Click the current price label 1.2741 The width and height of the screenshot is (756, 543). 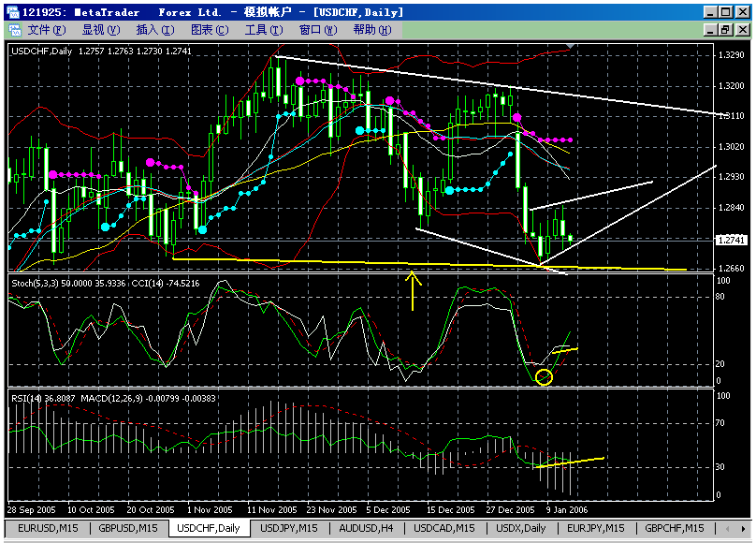[732, 240]
